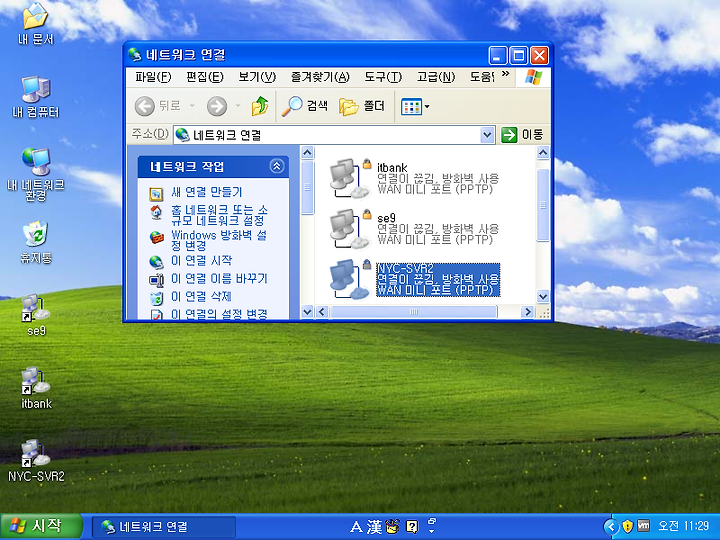Select the se9 connection name text

pyautogui.click(x=386, y=218)
